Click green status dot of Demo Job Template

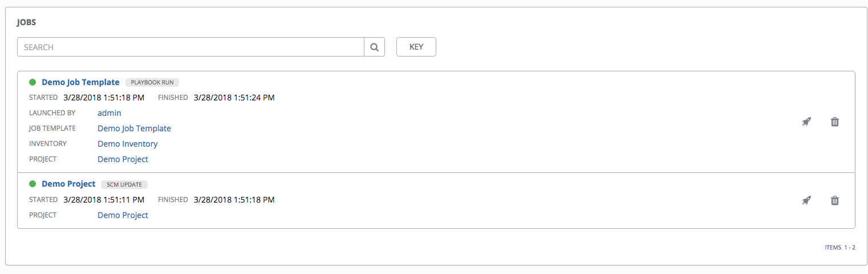tap(33, 82)
